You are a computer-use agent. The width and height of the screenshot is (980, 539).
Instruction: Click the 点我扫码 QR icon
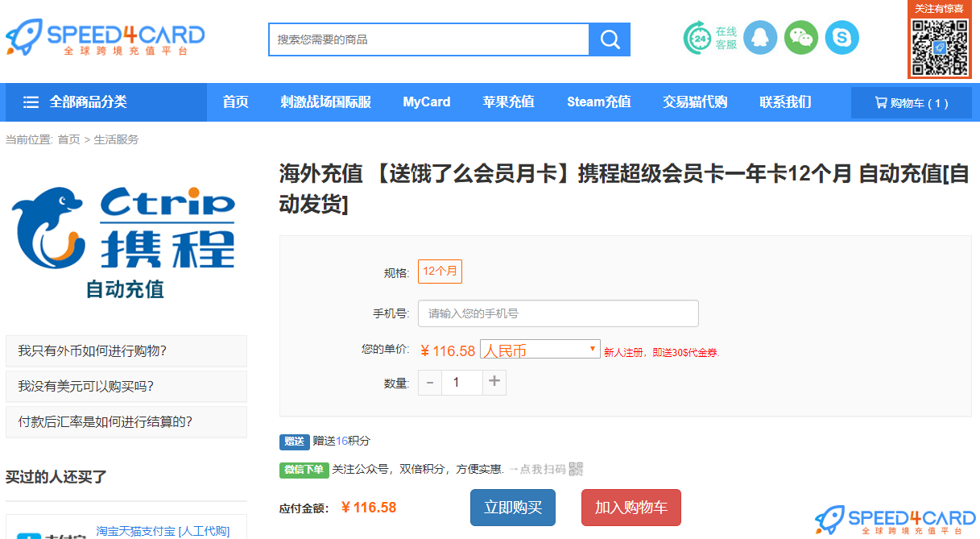[x=575, y=469]
